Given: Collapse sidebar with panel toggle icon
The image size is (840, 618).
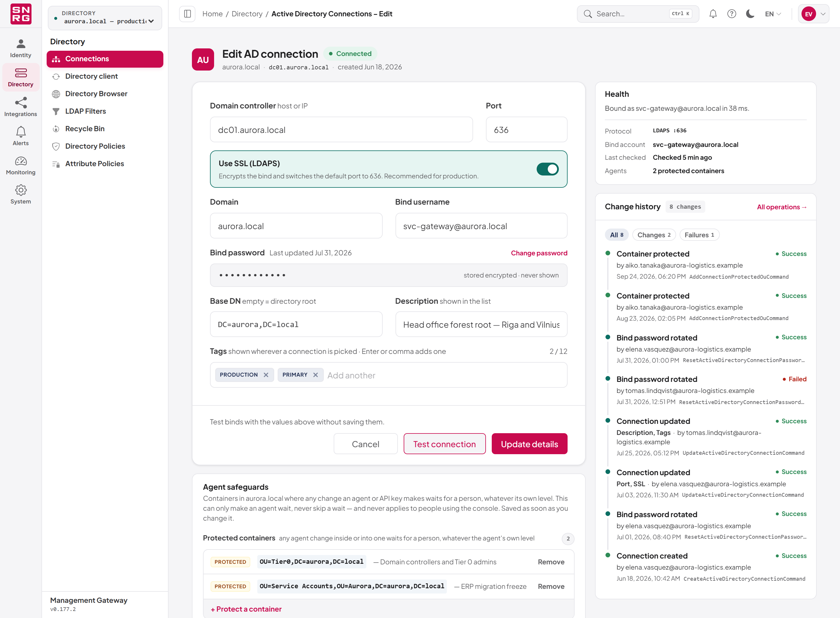Looking at the screenshot, I should tap(188, 14).
